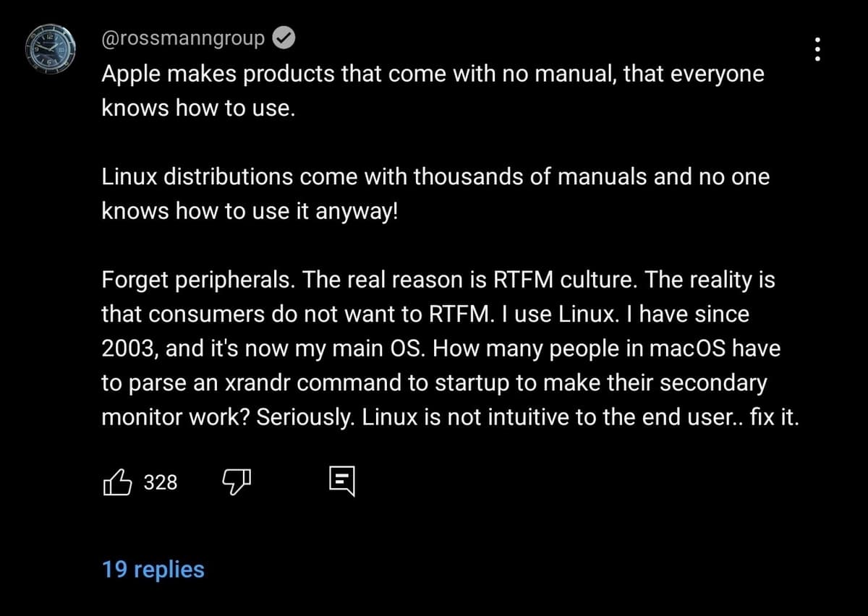Open the rossmanngroup watch-face avatar
Viewport: 868px width, 616px height.
coord(51,49)
